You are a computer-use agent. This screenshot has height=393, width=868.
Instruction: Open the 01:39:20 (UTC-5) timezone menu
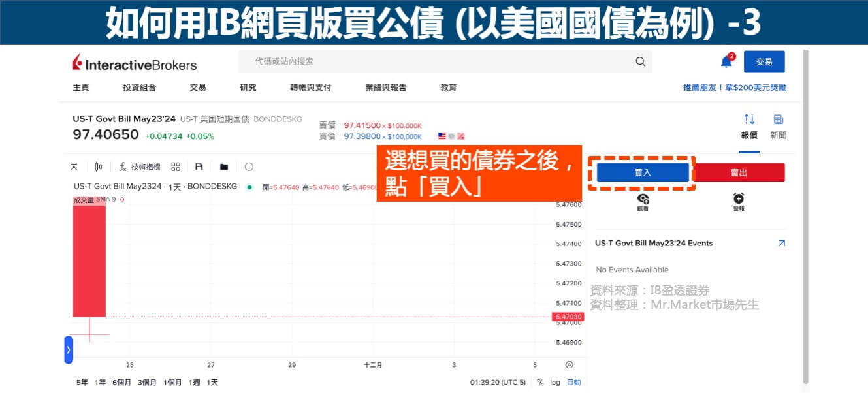tap(498, 382)
